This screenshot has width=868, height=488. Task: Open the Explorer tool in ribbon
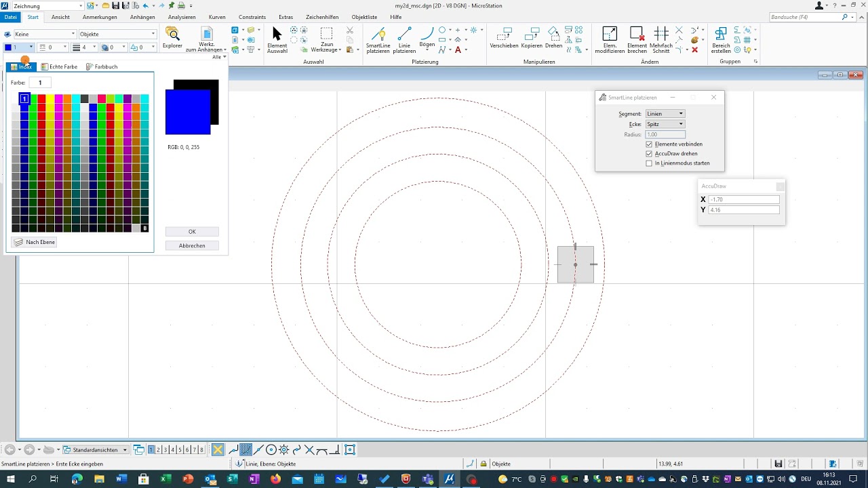(x=172, y=37)
